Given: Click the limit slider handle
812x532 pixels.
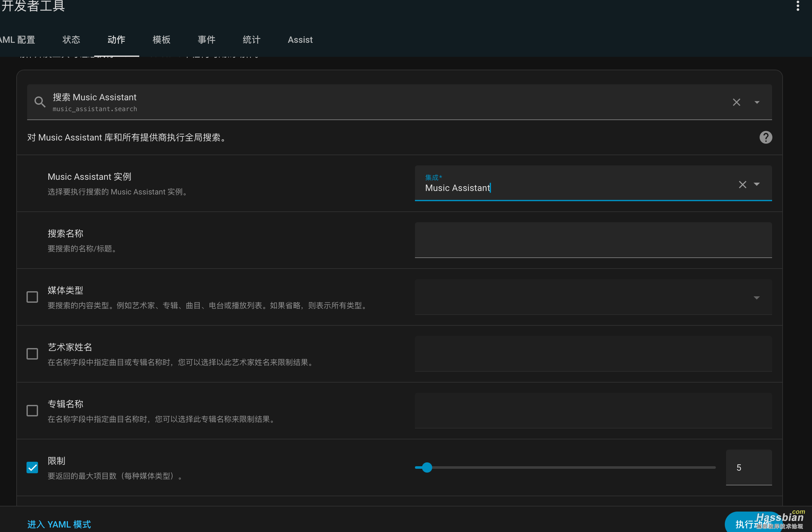Looking at the screenshot, I should [x=427, y=467].
